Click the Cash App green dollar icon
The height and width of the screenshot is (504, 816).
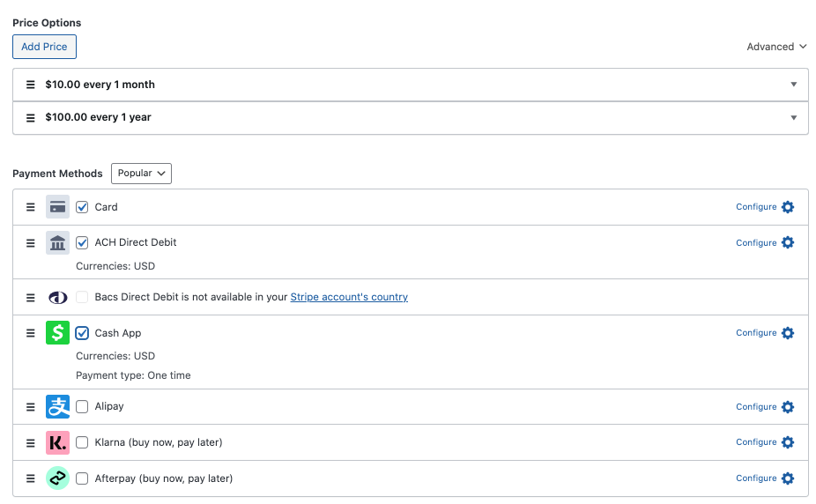(57, 333)
